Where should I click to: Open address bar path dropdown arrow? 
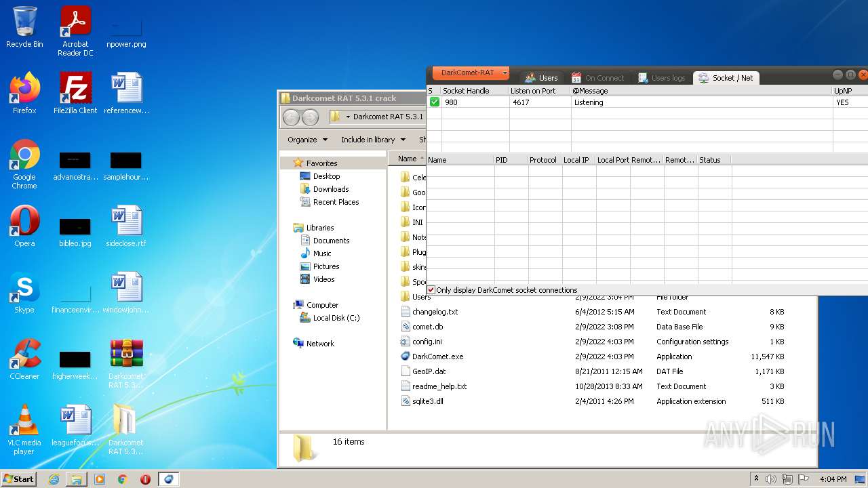[348, 117]
